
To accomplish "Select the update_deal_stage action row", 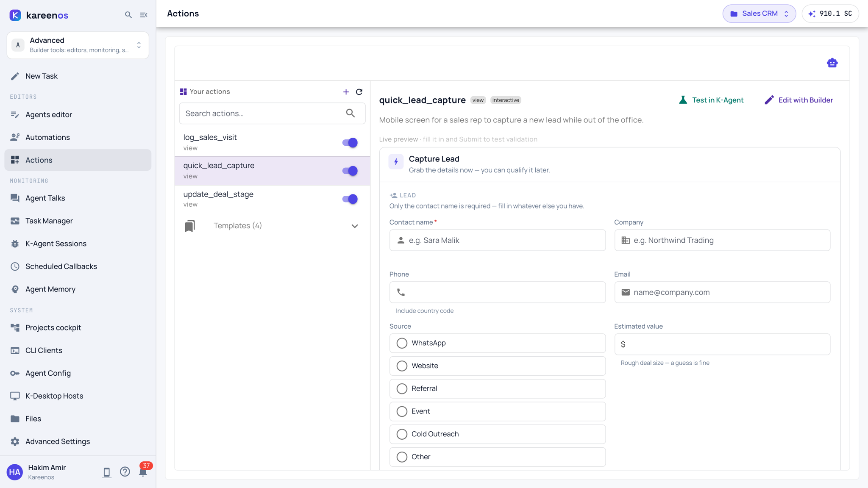I will tap(272, 199).
